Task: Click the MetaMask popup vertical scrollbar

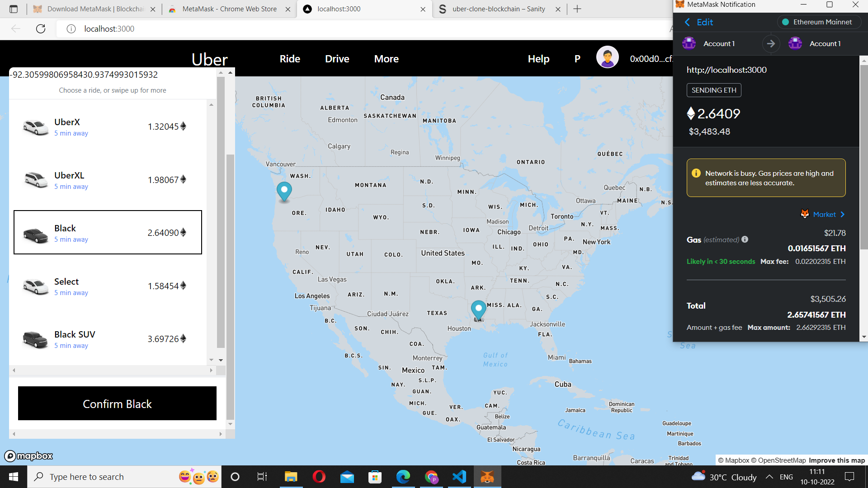Action: tap(863, 158)
